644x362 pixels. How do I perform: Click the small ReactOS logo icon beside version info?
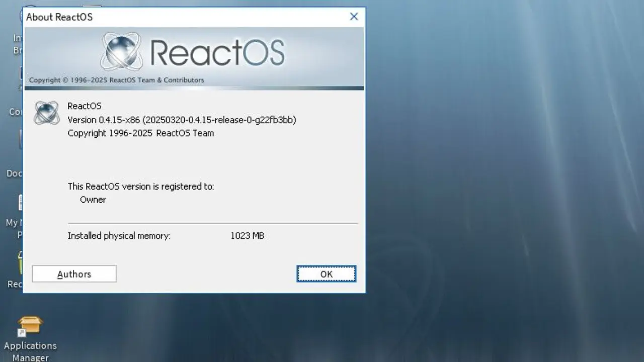(x=46, y=113)
